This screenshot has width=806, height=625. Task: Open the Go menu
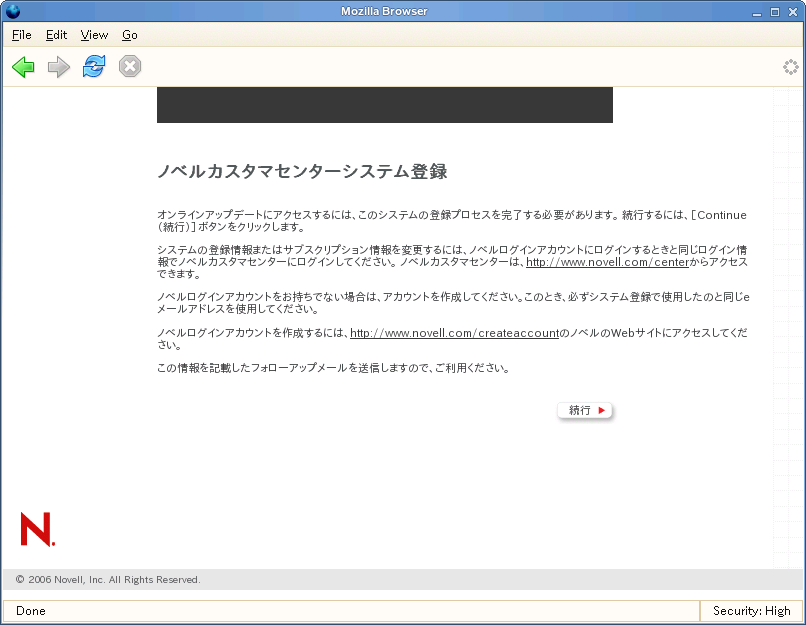(x=130, y=35)
